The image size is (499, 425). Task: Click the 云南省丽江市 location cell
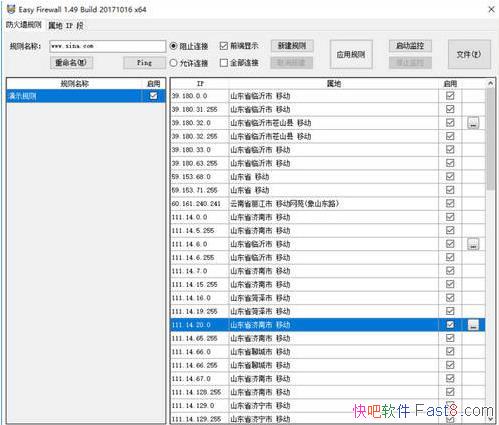[x=334, y=203]
